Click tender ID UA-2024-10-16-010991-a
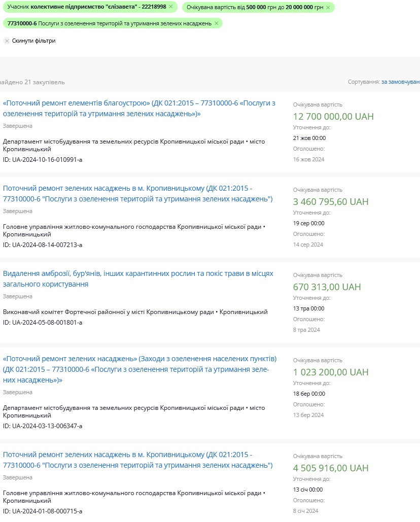The width and height of the screenshot is (420, 522). click(x=43, y=159)
